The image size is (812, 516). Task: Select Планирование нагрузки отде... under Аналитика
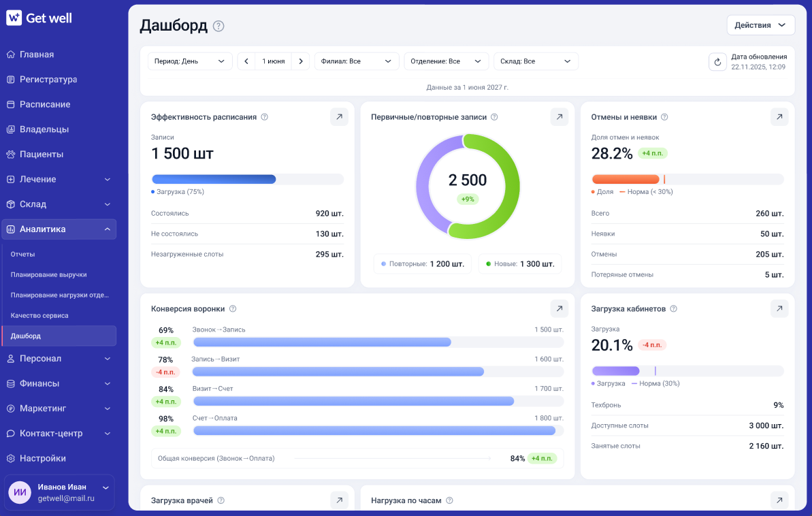(x=59, y=295)
